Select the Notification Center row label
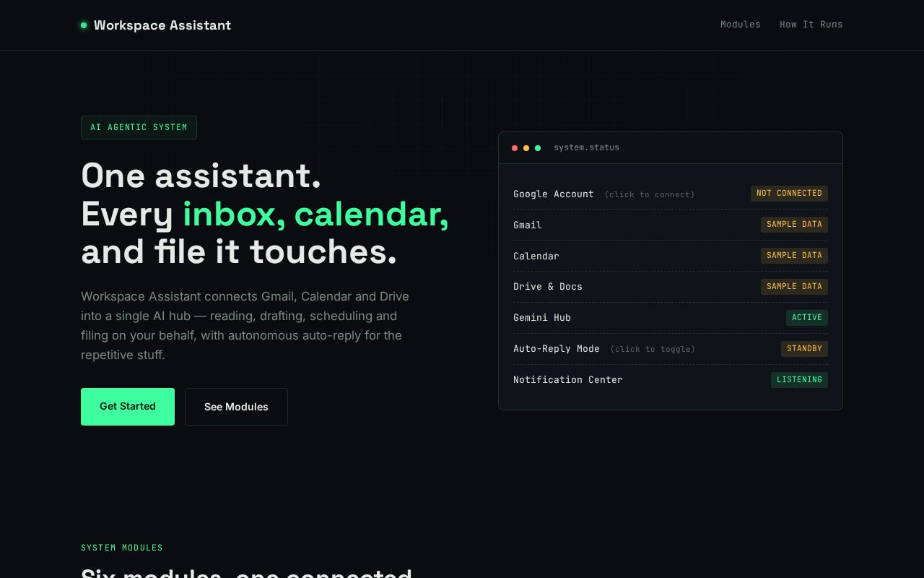This screenshot has height=578, width=924. pyautogui.click(x=568, y=380)
